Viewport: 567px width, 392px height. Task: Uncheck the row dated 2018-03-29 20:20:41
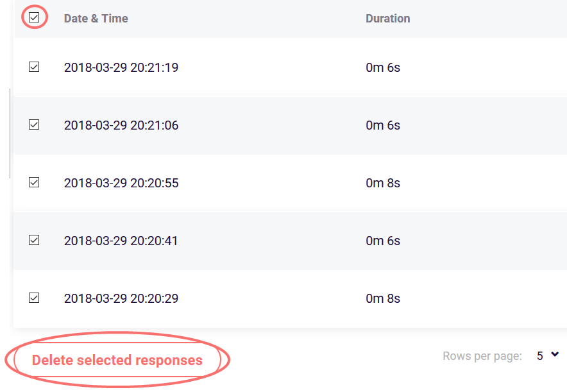(34, 240)
